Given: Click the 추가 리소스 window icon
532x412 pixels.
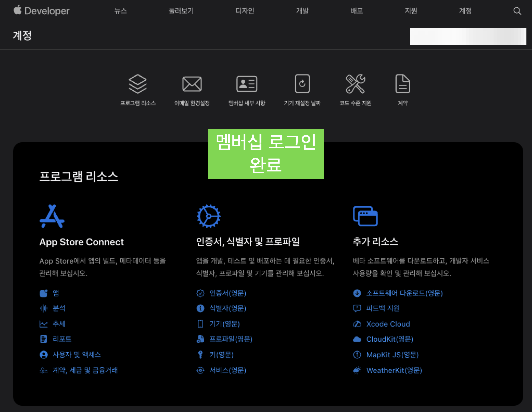Looking at the screenshot, I should [365, 216].
